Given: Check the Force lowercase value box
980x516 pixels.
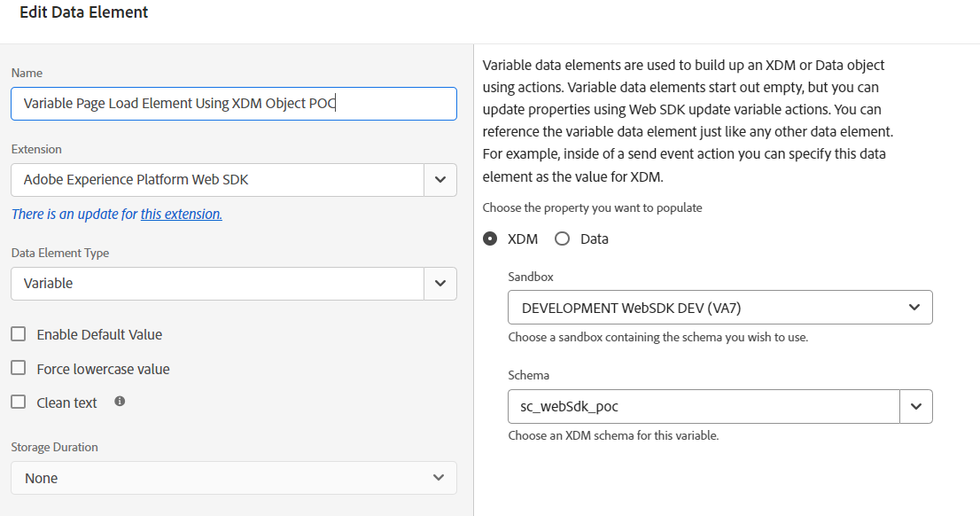Looking at the screenshot, I should point(19,369).
